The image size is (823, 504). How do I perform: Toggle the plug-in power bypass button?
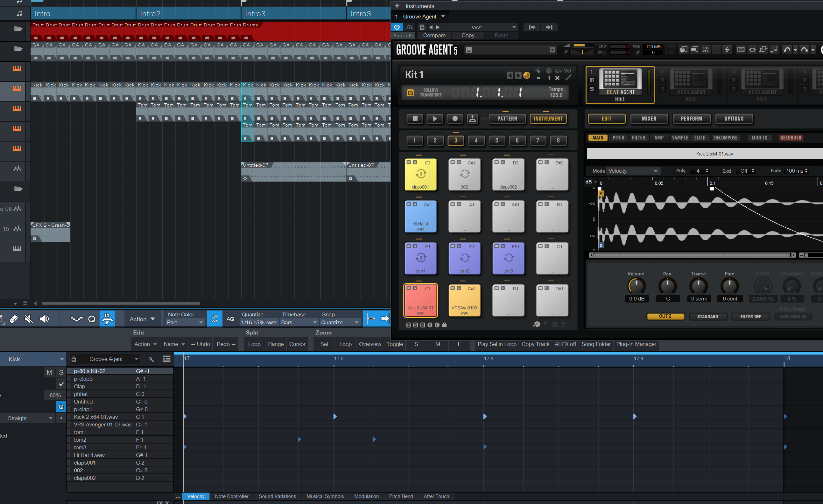(397, 27)
